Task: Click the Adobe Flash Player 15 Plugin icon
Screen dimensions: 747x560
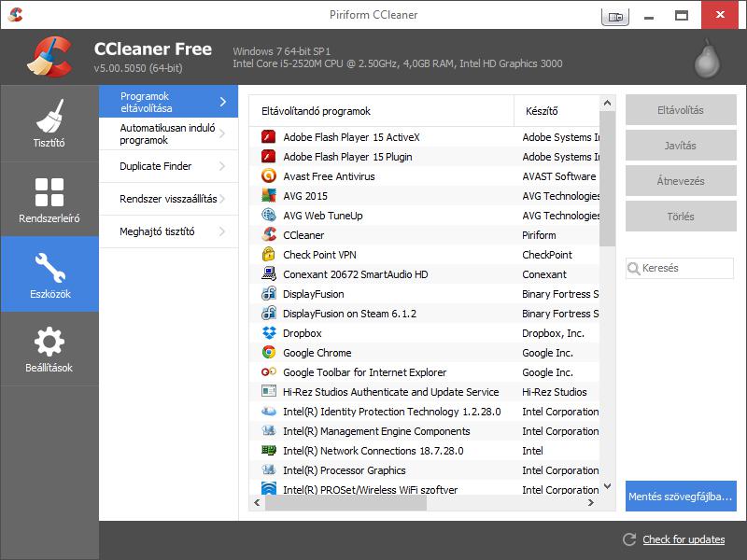Action: tap(269, 157)
